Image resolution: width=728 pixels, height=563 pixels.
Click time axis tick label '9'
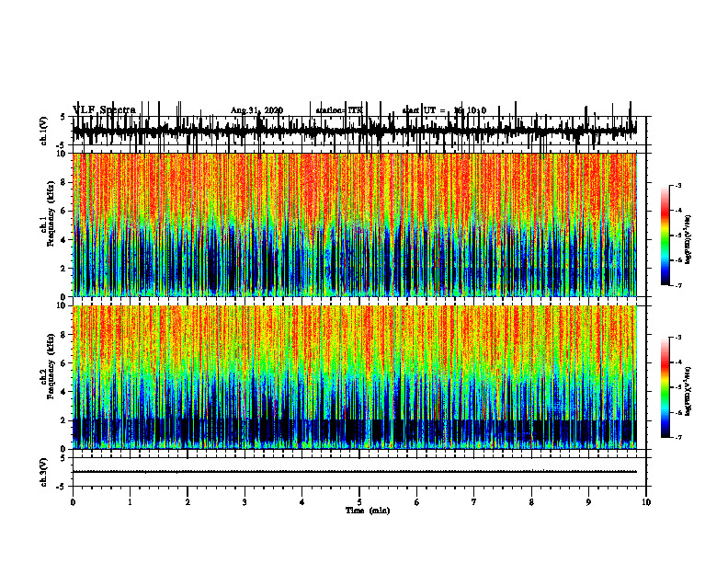[588, 502]
